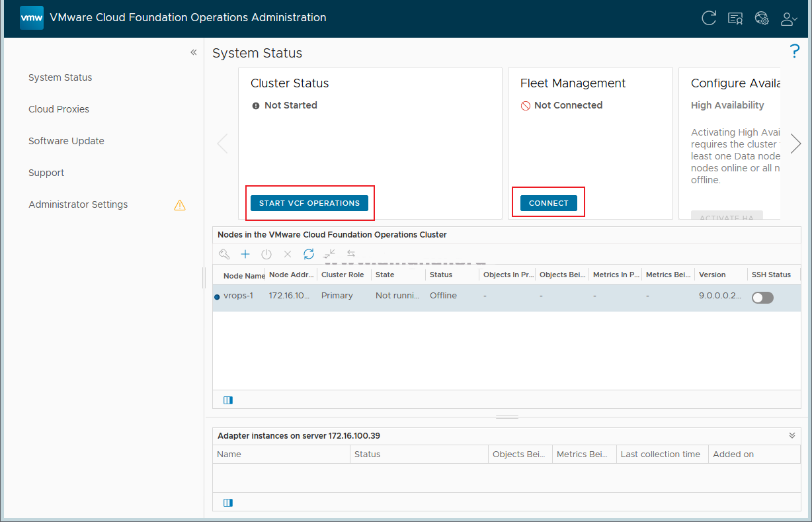The height and width of the screenshot is (522, 812).
Task: Open Cloud Proxies in the sidebar
Action: tap(59, 109)
